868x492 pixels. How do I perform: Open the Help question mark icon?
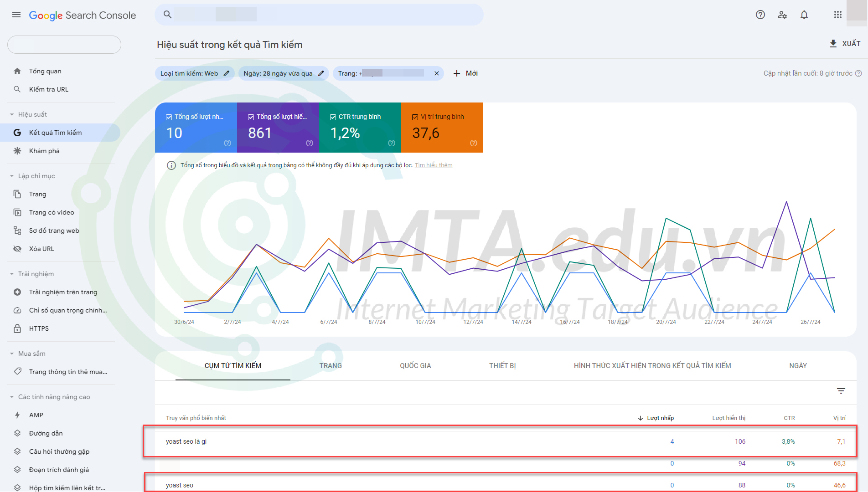click(760, 15)
